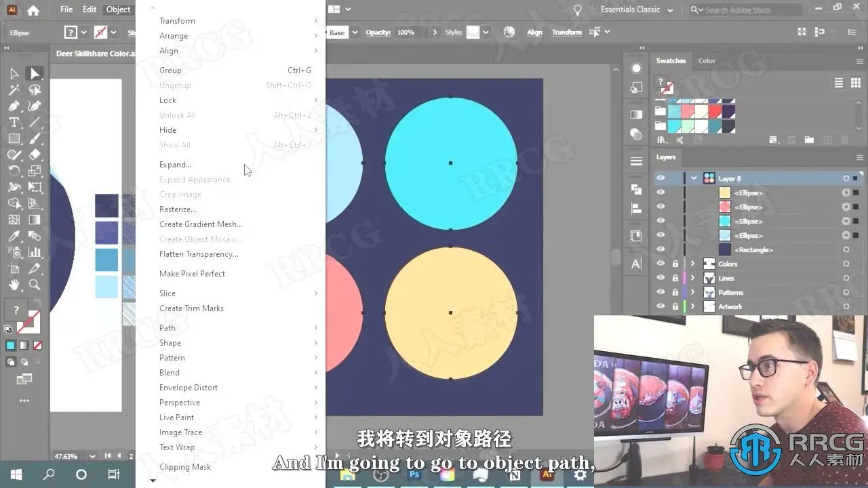
Task: Select the Rectangle tool
Action: [x=14, y=138]
